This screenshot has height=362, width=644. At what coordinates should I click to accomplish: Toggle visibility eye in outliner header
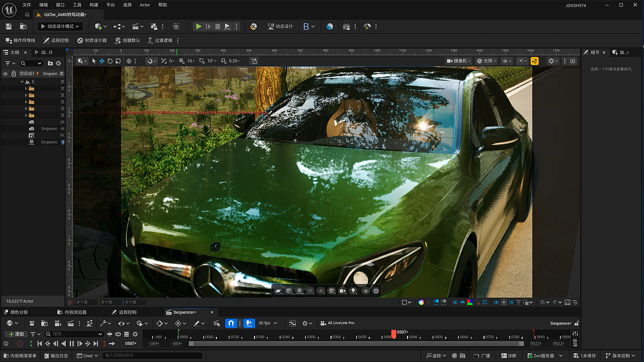(x=6, y=73)
